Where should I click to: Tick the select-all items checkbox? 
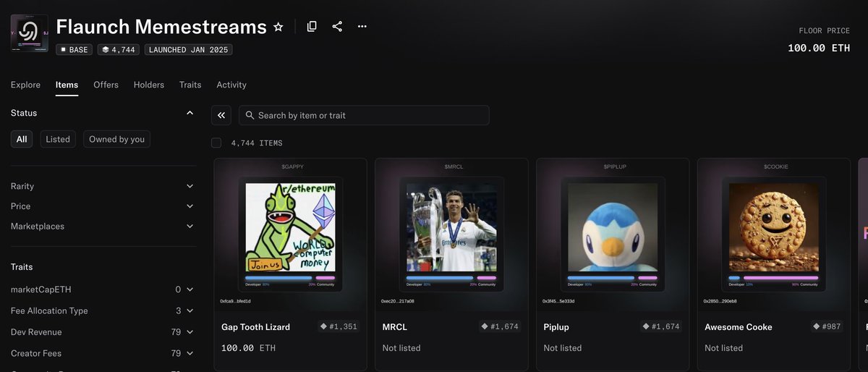(216, 143)
